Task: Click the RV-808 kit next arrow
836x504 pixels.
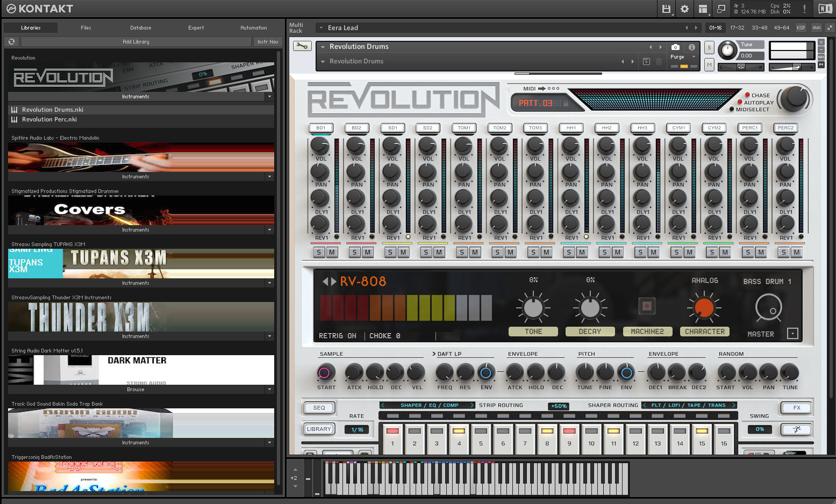Action: pos(333,281)
